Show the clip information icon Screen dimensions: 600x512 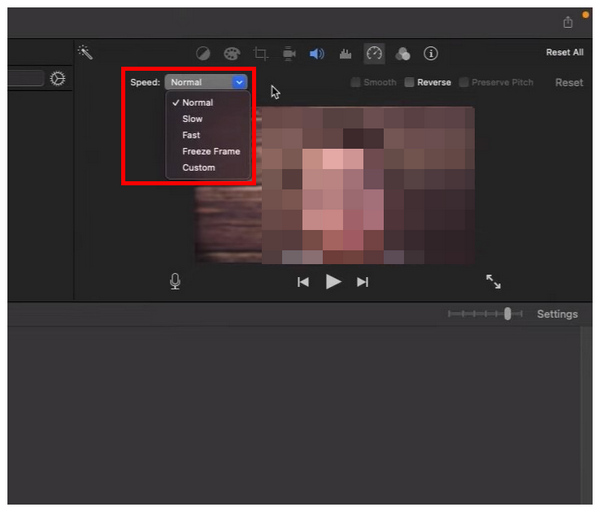(x=430, y=54)
